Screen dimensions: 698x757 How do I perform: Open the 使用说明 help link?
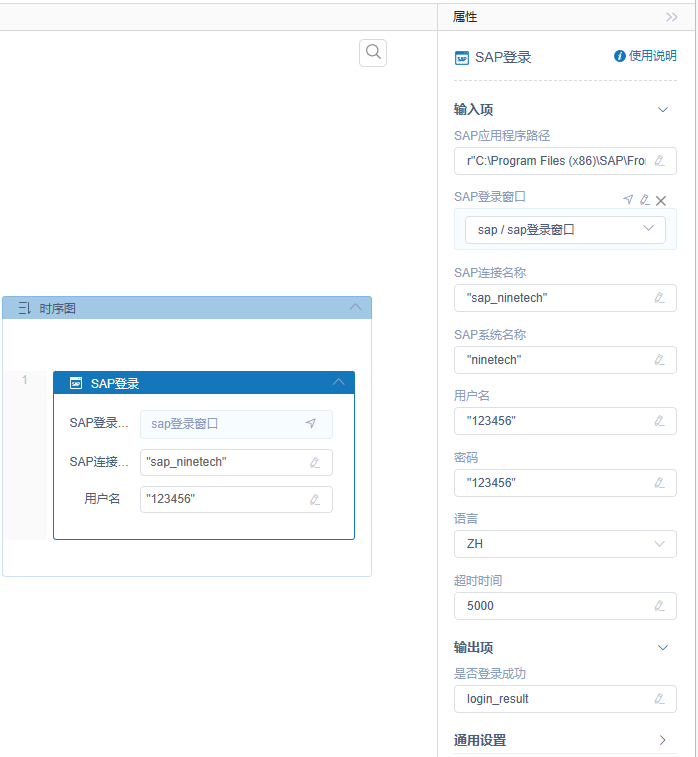(645, 56)
